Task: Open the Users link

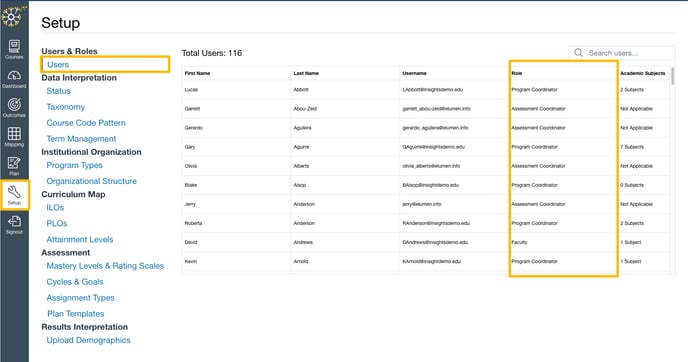Action: pos(58,65)
